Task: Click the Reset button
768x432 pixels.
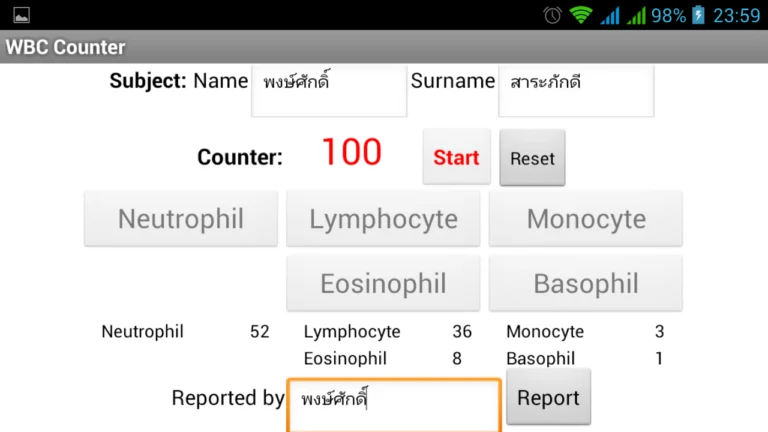Action: click(532, 158)
